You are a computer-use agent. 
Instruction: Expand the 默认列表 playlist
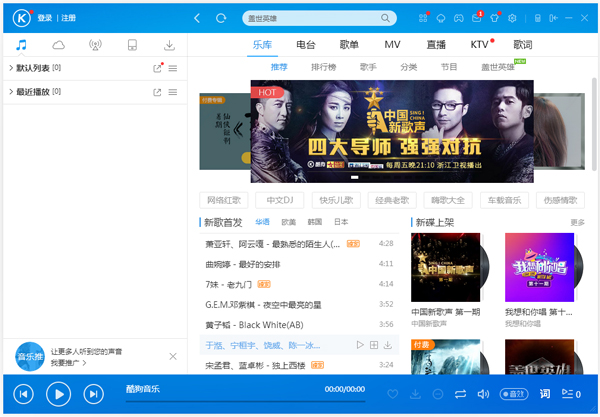tap(11, 68)
